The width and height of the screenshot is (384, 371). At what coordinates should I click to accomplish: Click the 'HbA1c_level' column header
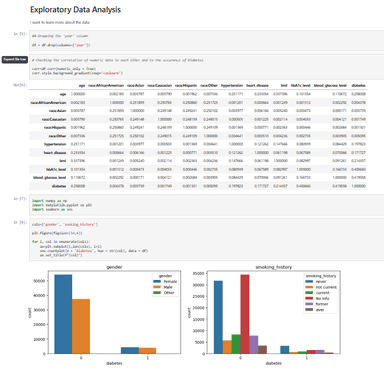[x=301, y=85]
